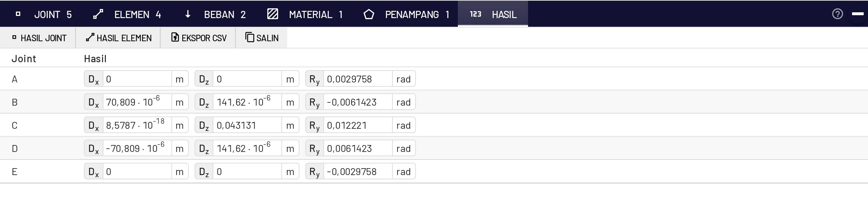Open the JOINT 5 tab
This screenshot has height=217, width=868.
tap(43, 14)
